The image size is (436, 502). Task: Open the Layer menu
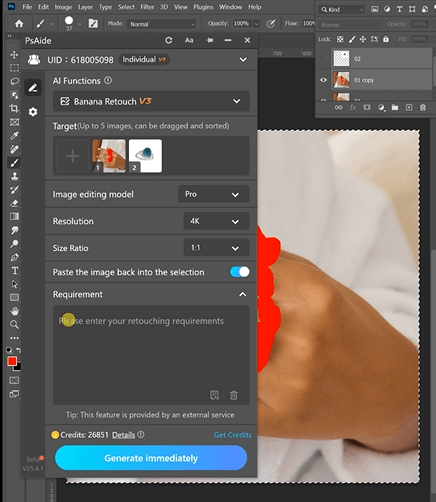[x=85, y=7]
